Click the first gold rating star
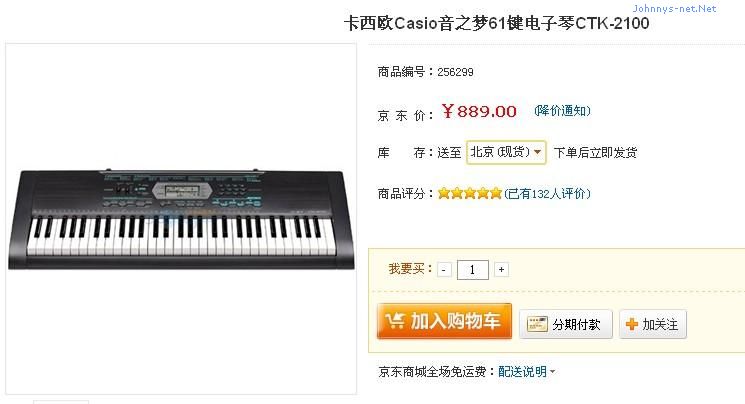745x404 pixels. click(x=444, y=193)
